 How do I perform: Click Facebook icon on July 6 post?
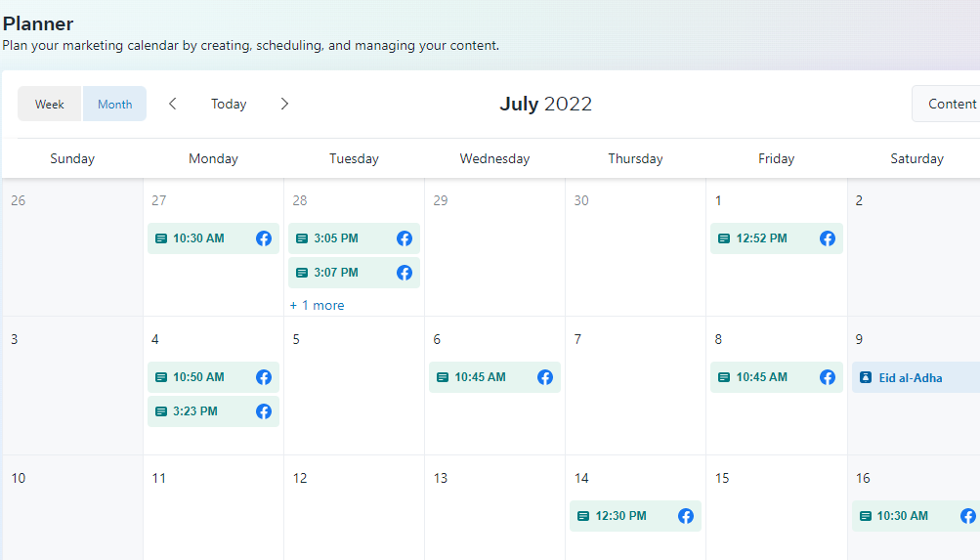point(545,377)
